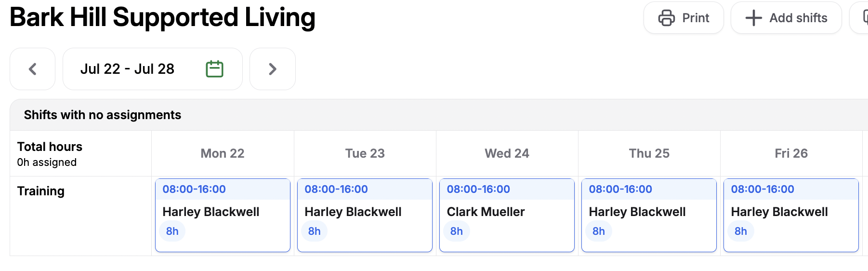Collapse the Shifts with no assignments section
This screenshot has width=868, height=271.
(x=103, y=115)
